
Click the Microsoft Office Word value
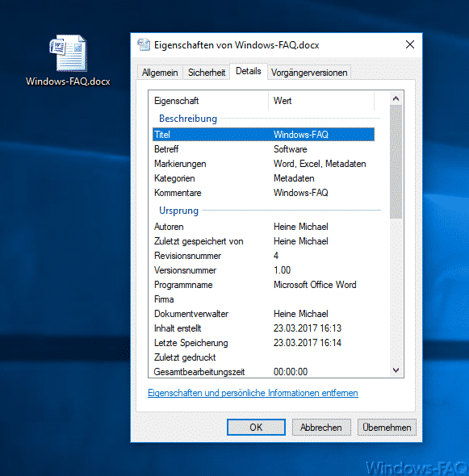click(x=315, y=285)
